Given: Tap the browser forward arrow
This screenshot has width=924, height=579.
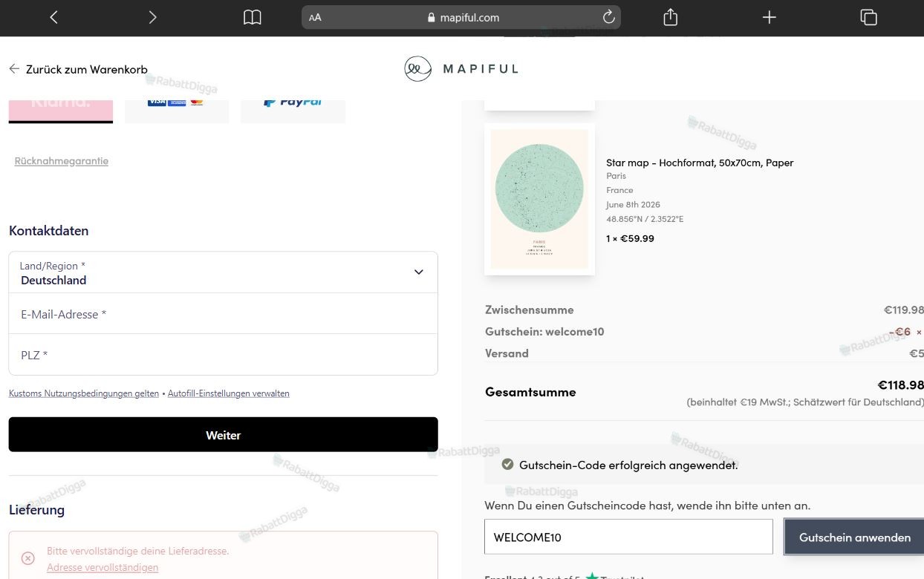Looking at the screenshot, I should [x=152, y=17].
